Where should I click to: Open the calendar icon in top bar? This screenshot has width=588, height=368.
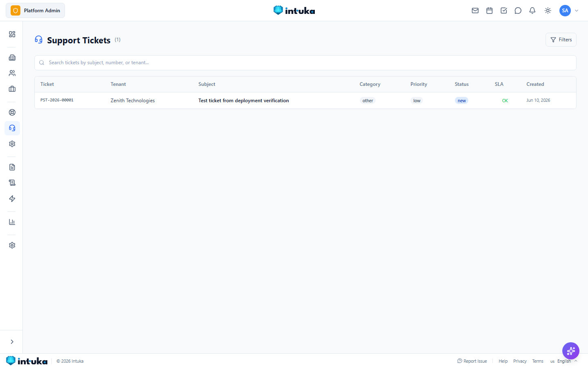click(490, 11)
